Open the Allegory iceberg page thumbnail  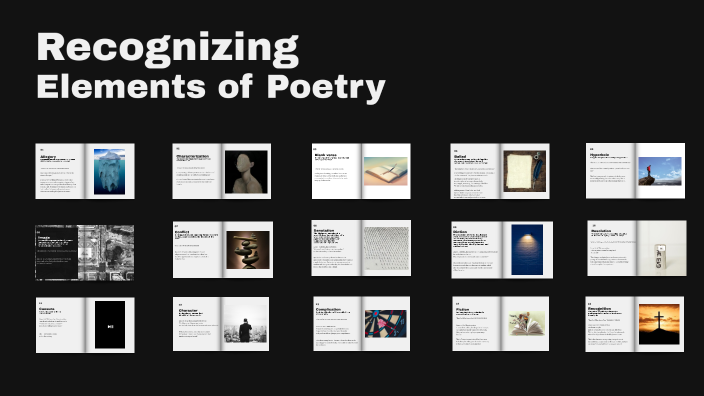click(x=85, y=171)
